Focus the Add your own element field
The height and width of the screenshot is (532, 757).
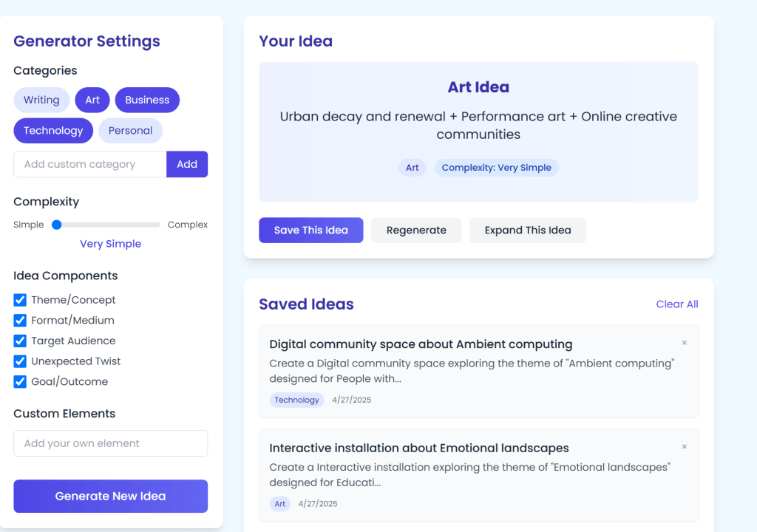click(111, 443)
